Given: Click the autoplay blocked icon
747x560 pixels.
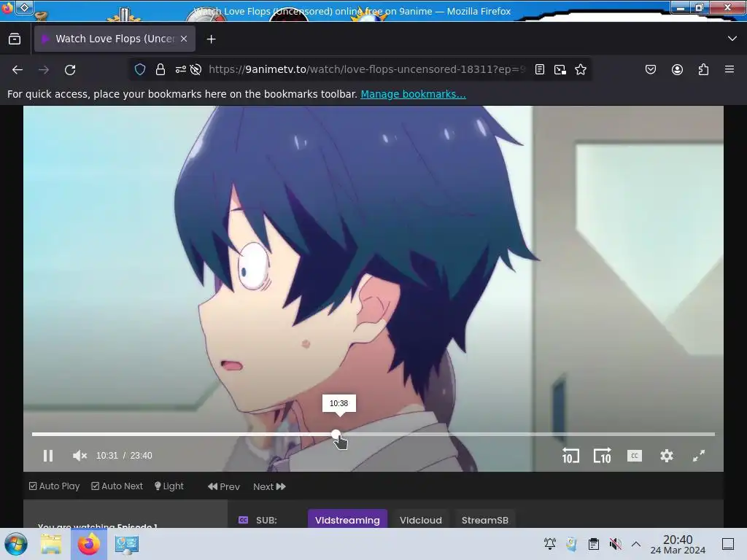Looking at the screenshot, I should (196, 69).
